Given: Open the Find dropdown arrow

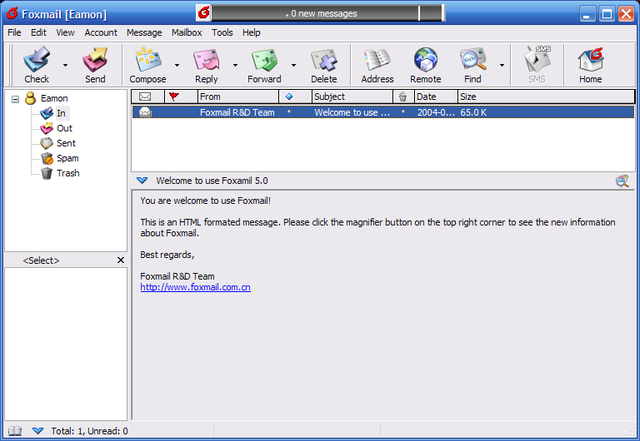Looking at the screenshot, I should (502, 65).
